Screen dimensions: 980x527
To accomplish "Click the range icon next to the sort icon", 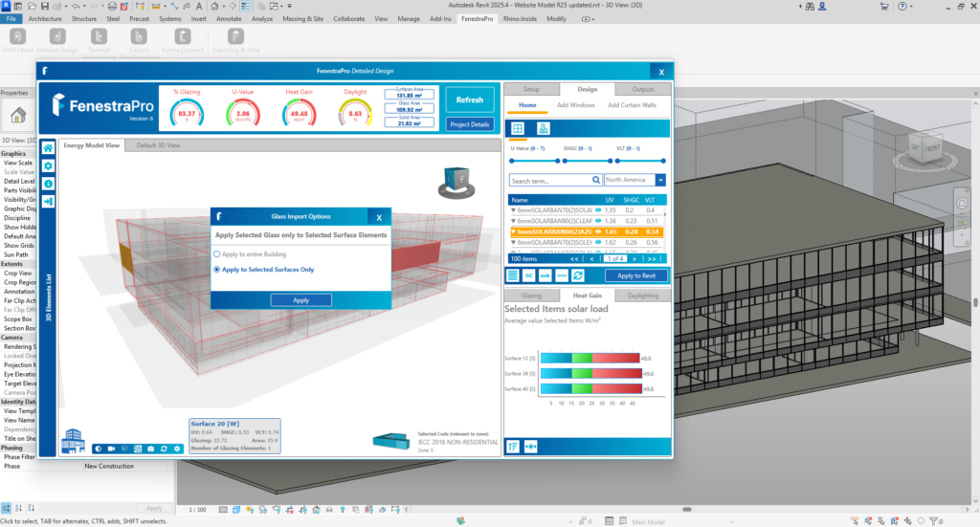I will 530,447.
